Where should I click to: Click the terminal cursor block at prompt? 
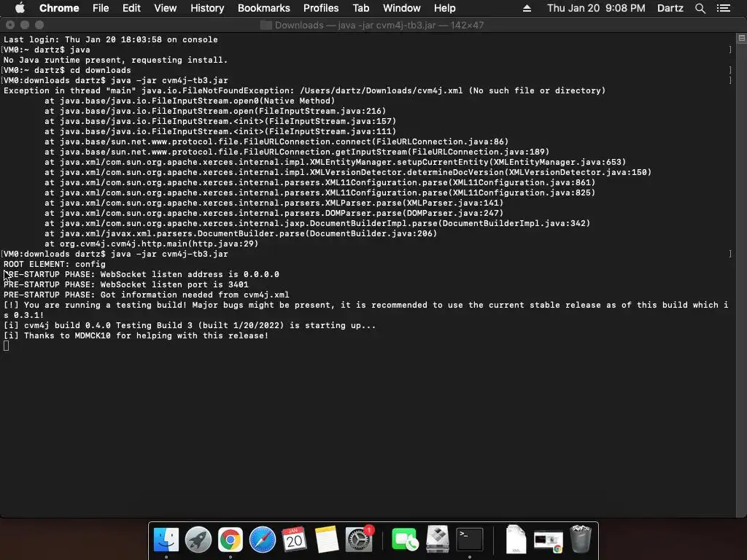[6, 346]
